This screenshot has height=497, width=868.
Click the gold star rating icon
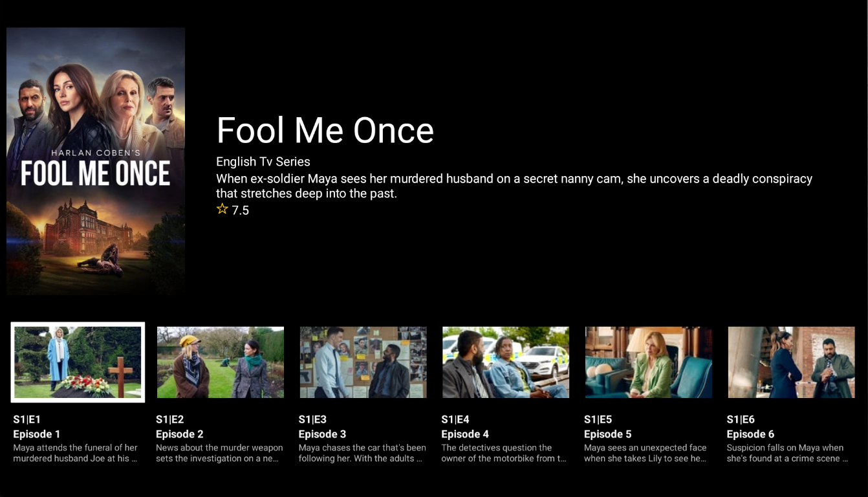222,209
